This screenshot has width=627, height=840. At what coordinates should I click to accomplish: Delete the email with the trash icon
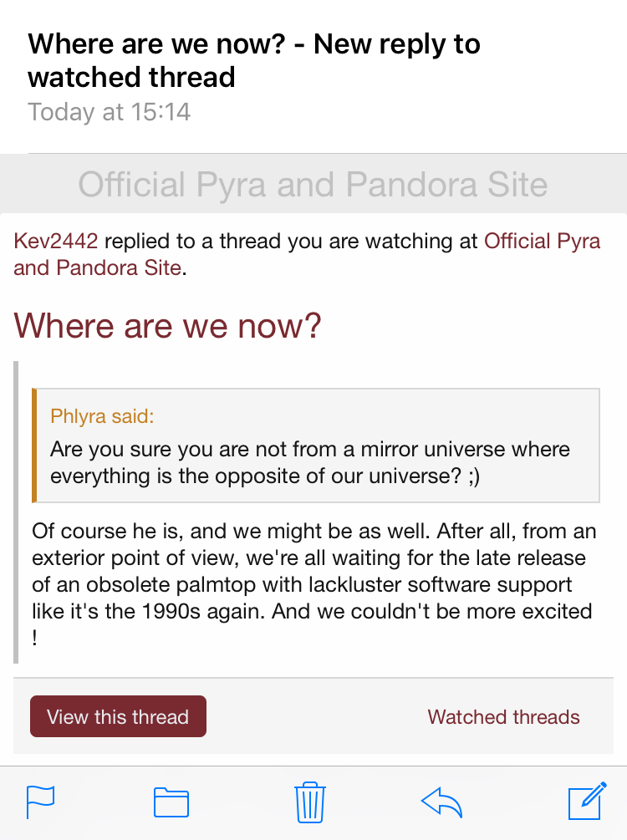(x=309, y=802)
